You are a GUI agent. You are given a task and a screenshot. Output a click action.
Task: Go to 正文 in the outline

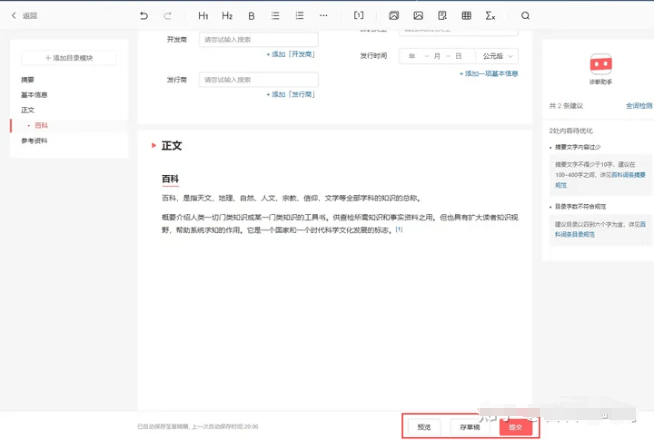pos(28,110)
